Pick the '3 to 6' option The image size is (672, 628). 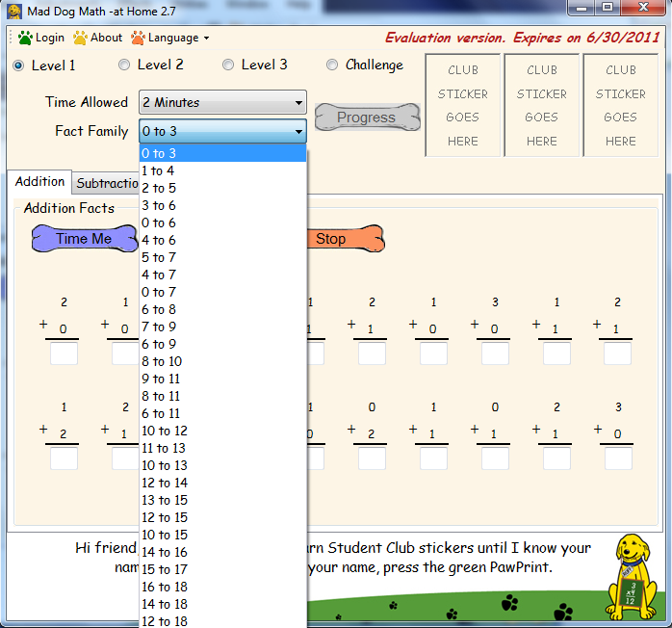[222, 205]
